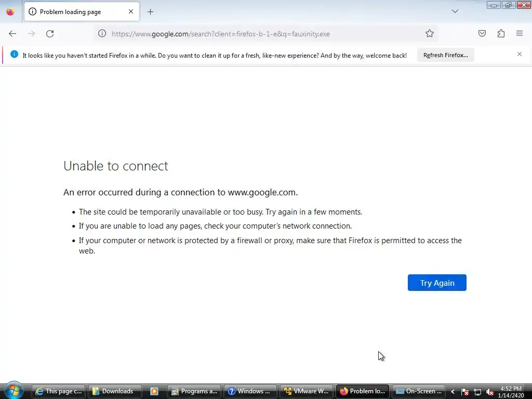
Task: Switch to Internet Explorer 'This page c...' taskbar item
Action: [x=59, y=391]
